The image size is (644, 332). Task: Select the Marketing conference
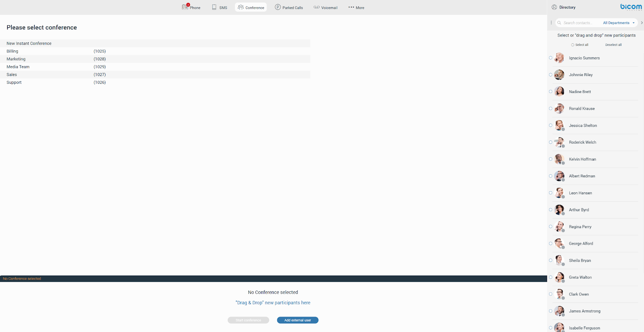coord(155,59)
